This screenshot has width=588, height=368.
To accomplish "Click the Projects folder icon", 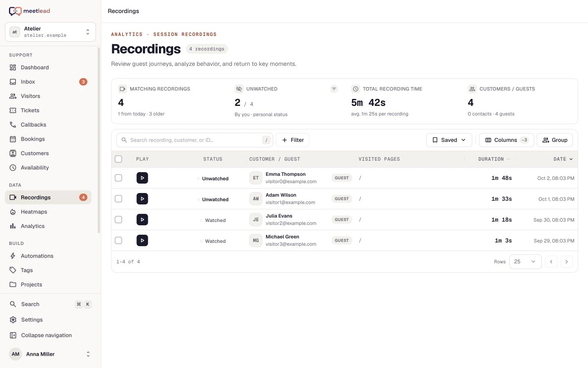I will click(x=13, y=285).
